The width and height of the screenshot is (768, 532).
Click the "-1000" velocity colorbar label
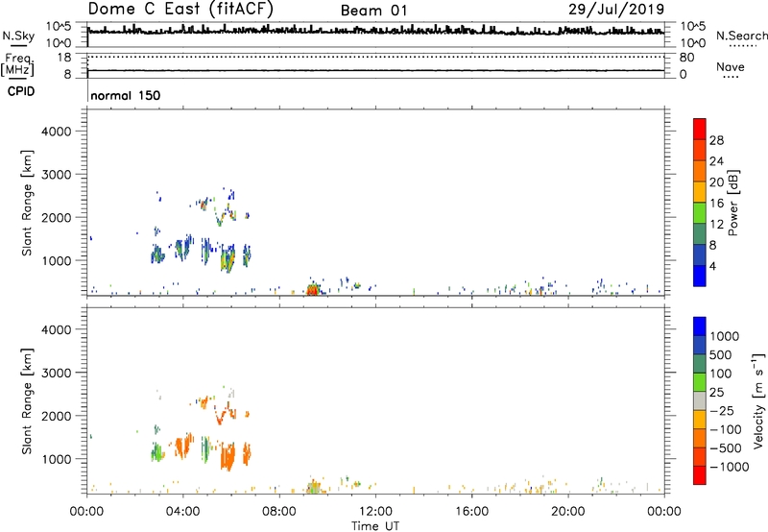[730, 467]
